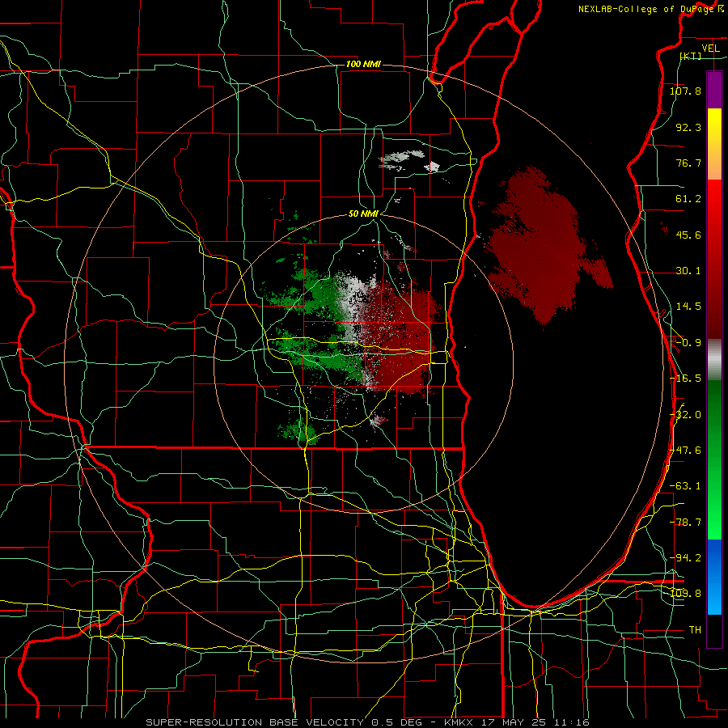Click the 14.5 legend value
This screenshot has height=728, width=728.
click(x=688, y=307)
